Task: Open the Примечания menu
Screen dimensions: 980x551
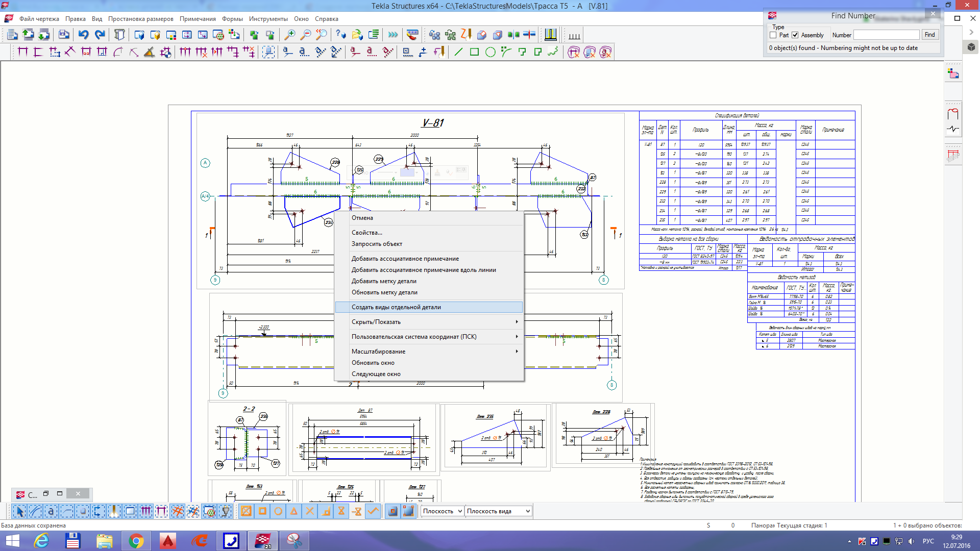Action: [197, 19]
